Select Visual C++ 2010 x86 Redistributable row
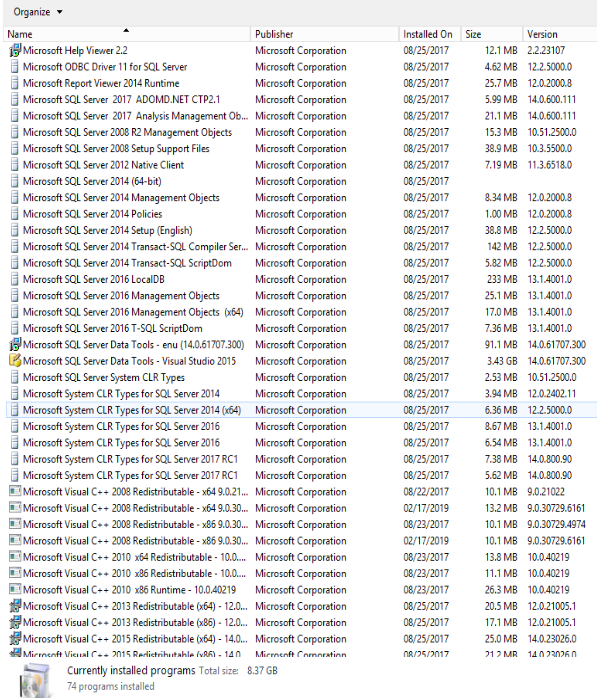 pos(301,573)
